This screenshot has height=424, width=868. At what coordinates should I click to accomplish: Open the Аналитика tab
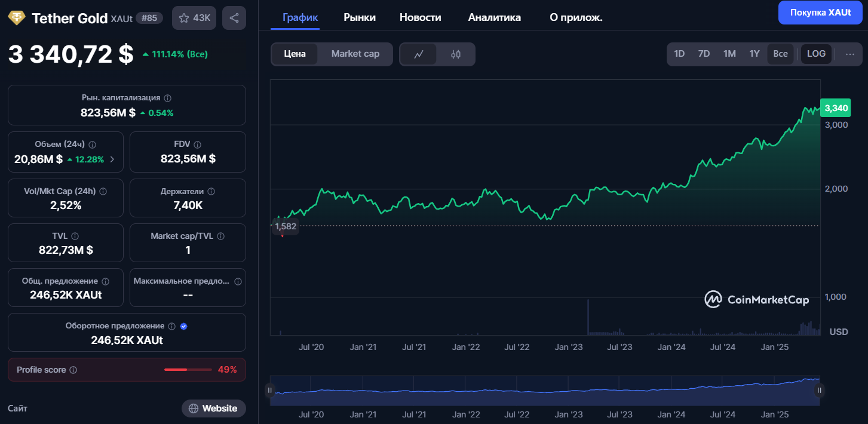pyautogui.click(x=495, y=17)
